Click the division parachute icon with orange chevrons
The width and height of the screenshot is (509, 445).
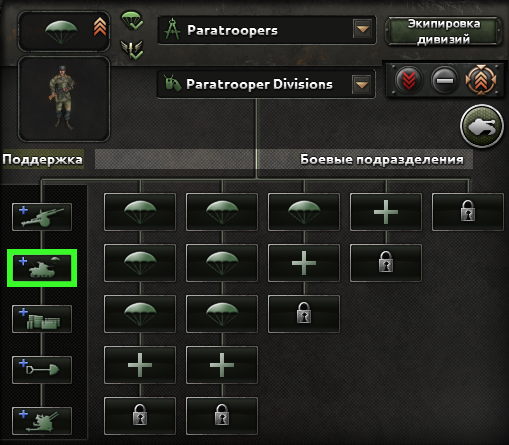tap(64, 31)
